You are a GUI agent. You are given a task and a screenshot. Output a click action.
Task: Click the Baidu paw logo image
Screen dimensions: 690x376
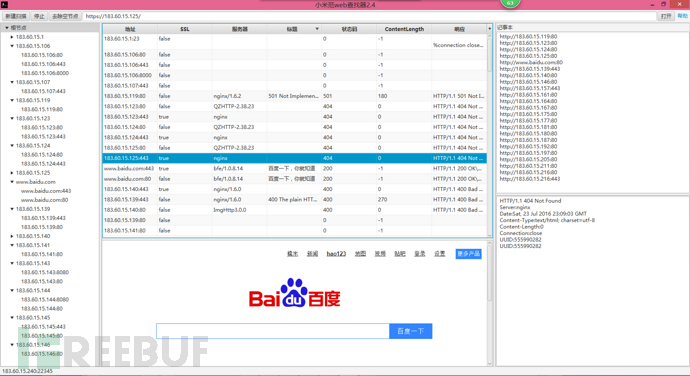[294, 293]
